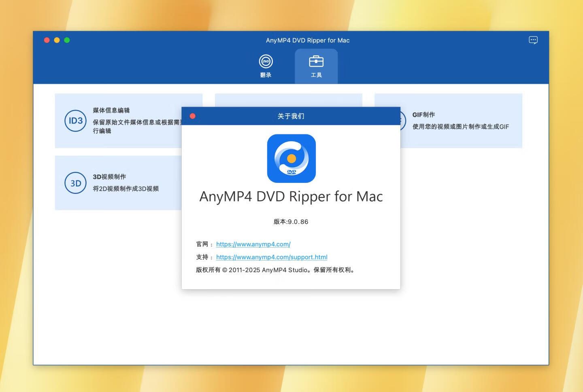This screenshot has height=392, width=583.
Task: Open the GIF制作 tool title
Action: [x=423, y=115]
